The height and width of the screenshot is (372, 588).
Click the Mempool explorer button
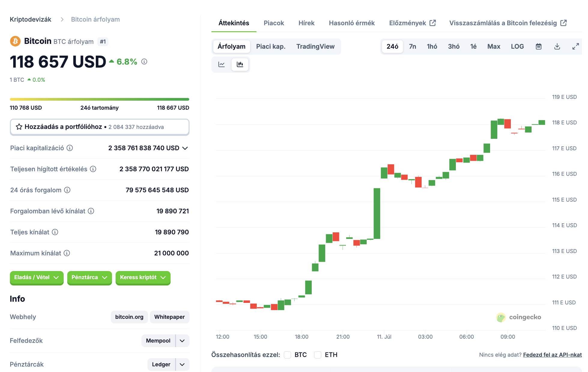pyautogui.click(x=158, y=341)
